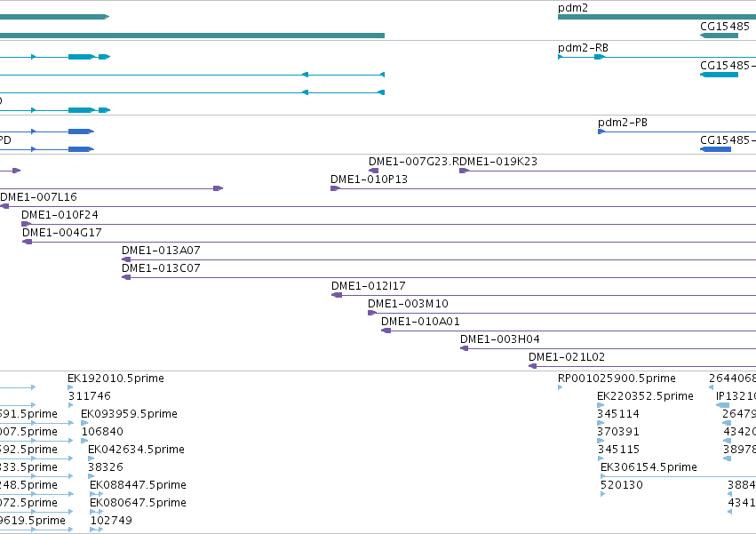Select the DME1-012I17 clone label
Image resolution: width=756 pixels, height=534 pixels.
[x=369, y=286]
